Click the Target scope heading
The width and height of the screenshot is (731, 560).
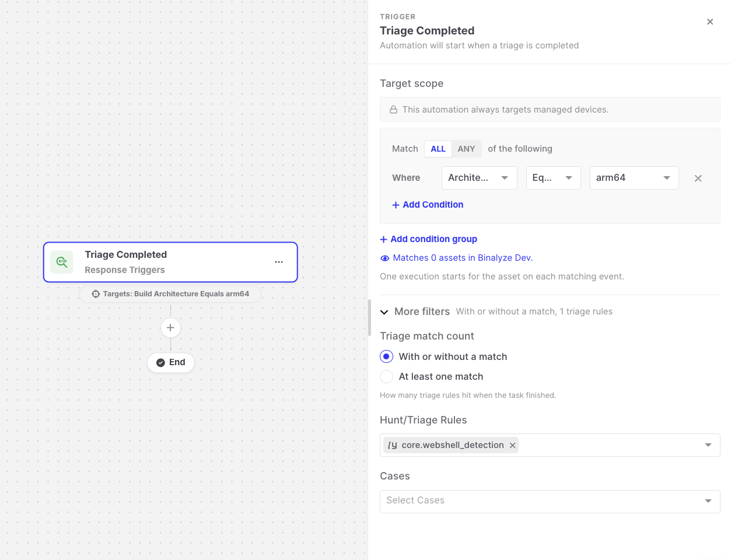coord(411,83)
